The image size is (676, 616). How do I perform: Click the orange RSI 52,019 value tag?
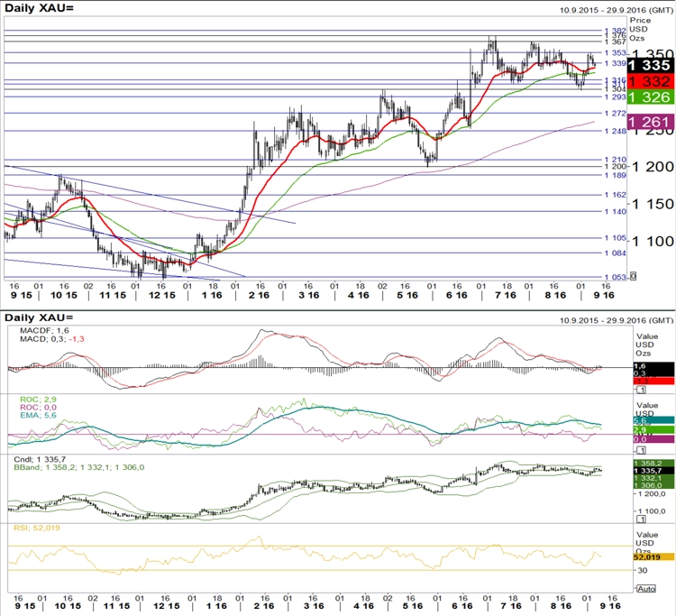(653, 556)
